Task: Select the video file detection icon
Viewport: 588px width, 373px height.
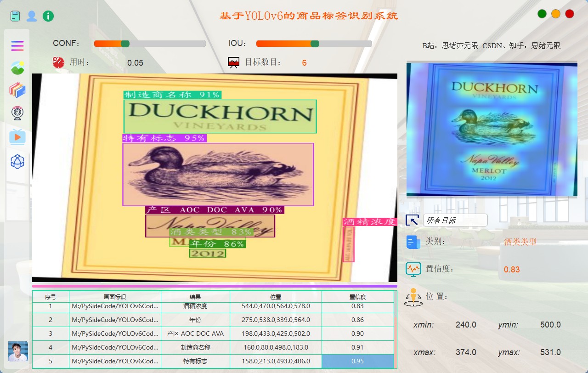Action: (x=17, y=136)
